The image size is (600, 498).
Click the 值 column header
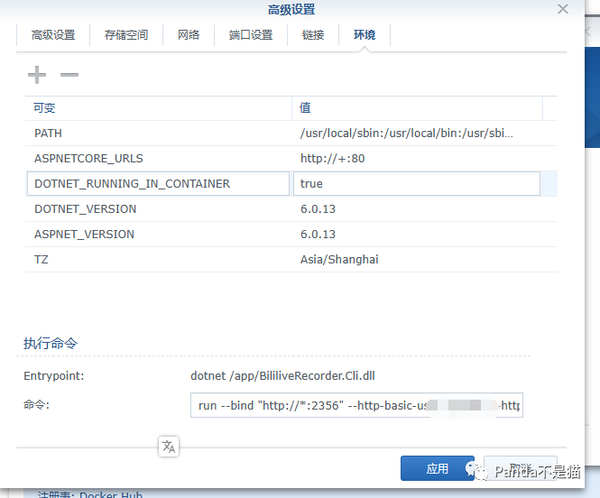tap(417, 108)
